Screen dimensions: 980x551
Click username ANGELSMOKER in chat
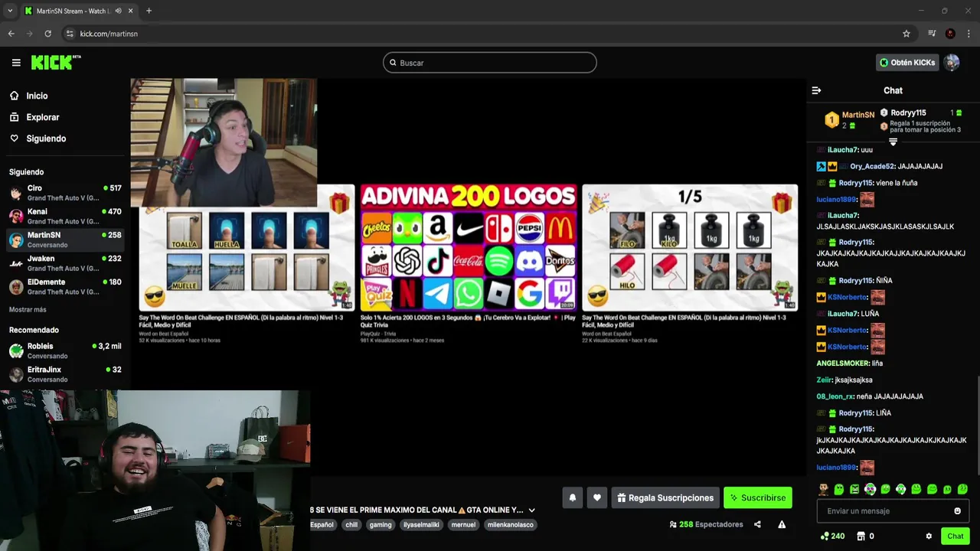(842, 364)
